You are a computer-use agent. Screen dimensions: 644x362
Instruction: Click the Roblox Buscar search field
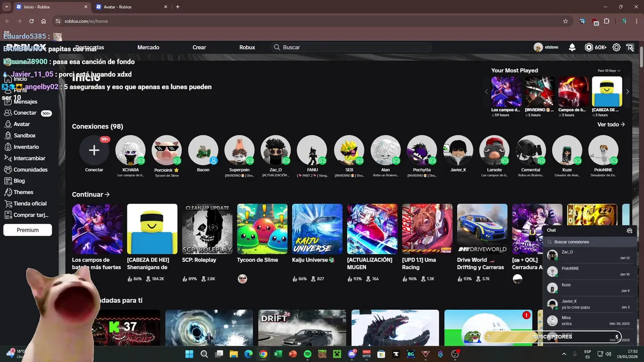pyautogui.click(x=352, y=47)
